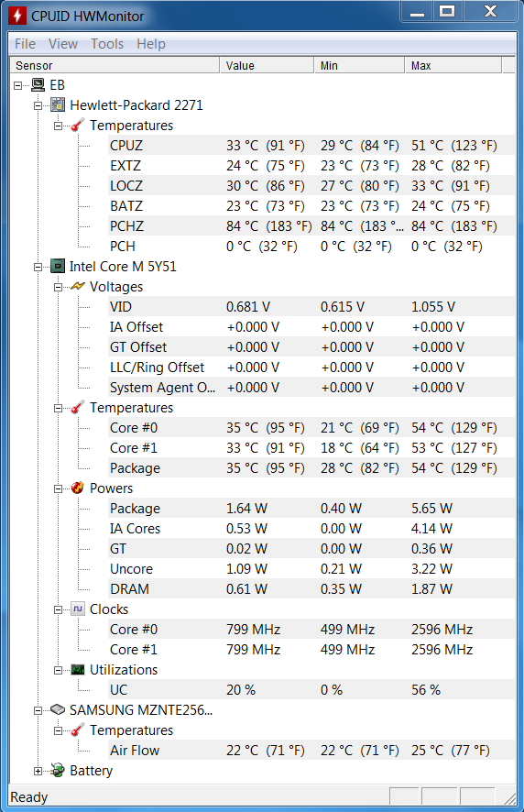
Task: Collapse the Powers section
Action: [x=58, y=488]
